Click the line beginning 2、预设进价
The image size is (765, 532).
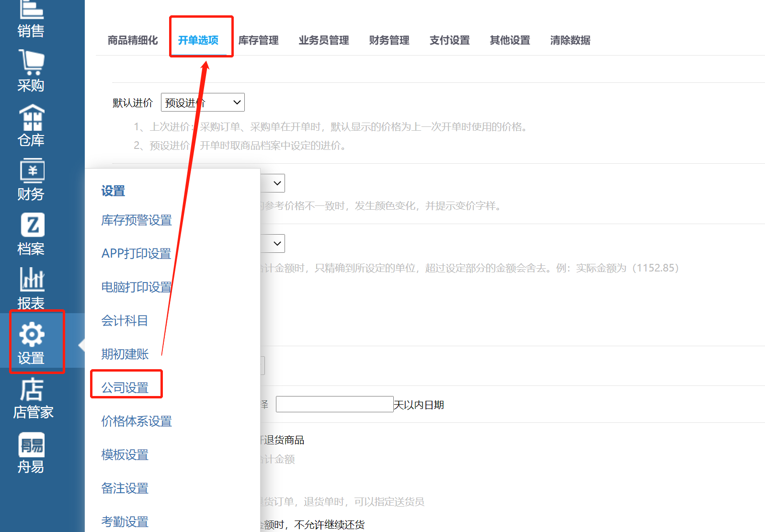click(240, 146)
